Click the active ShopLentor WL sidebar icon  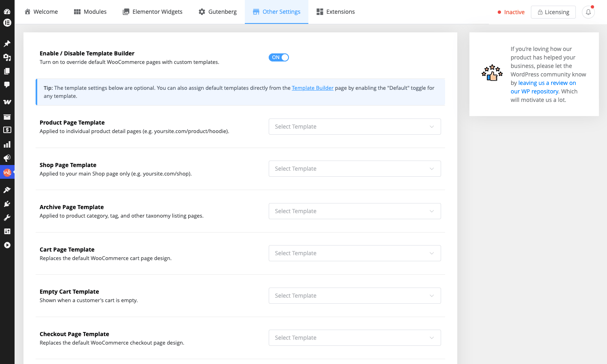pyautogui.click(x=7, y=172)
